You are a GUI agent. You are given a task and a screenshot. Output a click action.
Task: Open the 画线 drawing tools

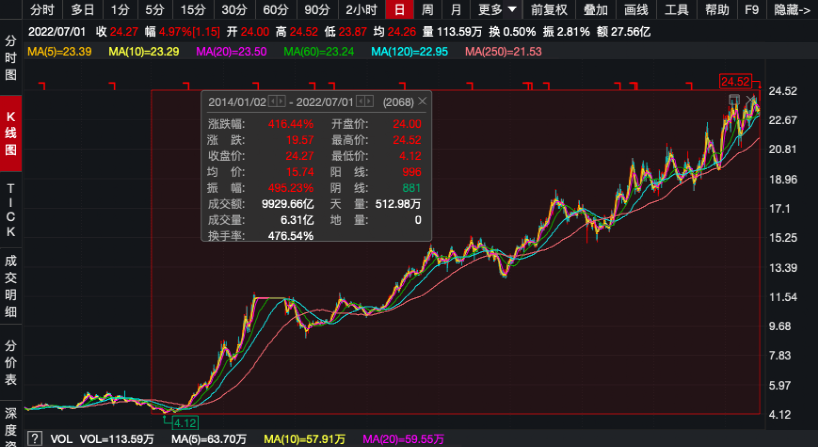click(x=635, y=10)
